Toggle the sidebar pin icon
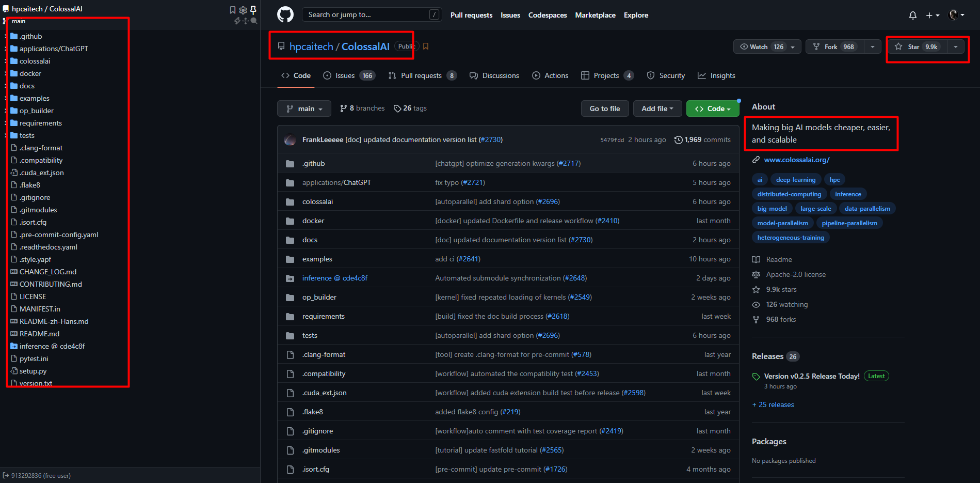The image size is (980, 483). [x=253, y=10]
